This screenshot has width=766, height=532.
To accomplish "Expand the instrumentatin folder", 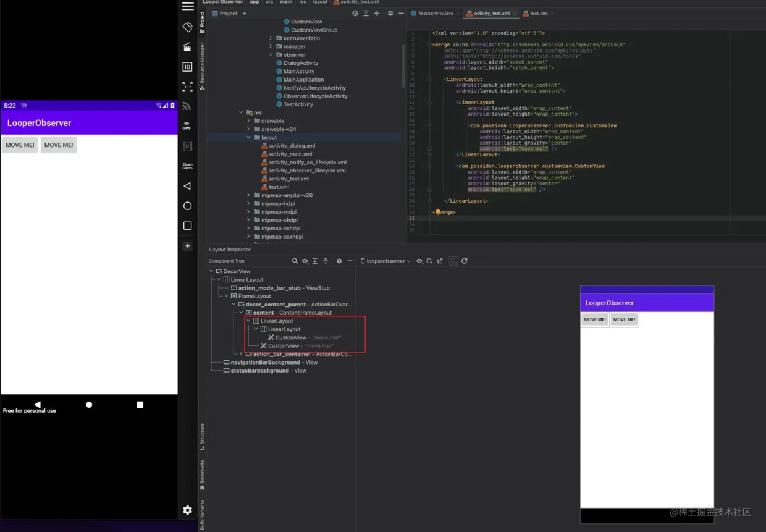I will pyautogui.click(x=271, y=38).
